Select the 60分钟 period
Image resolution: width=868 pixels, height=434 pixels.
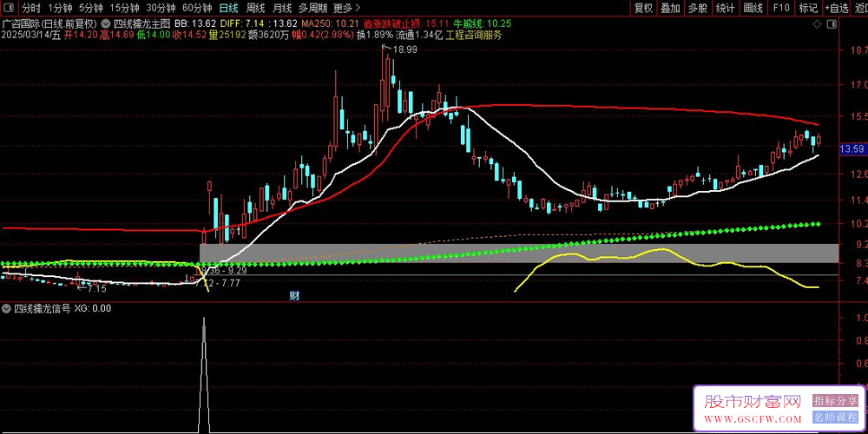point(197,8)
